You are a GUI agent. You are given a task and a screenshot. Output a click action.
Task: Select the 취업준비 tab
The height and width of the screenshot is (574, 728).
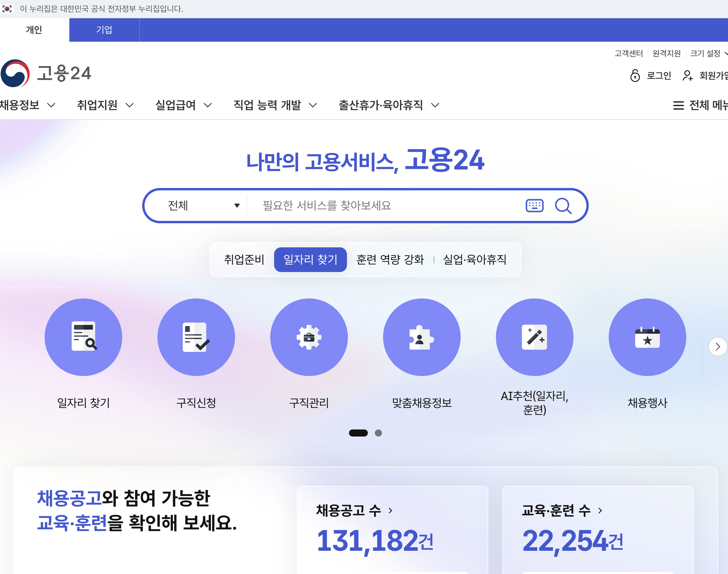244,259
